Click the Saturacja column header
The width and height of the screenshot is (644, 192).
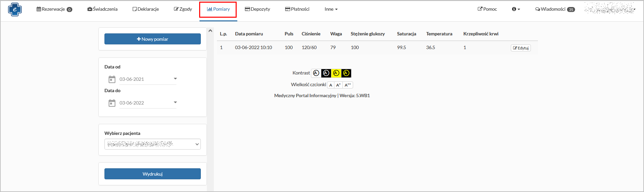point(407,34)
